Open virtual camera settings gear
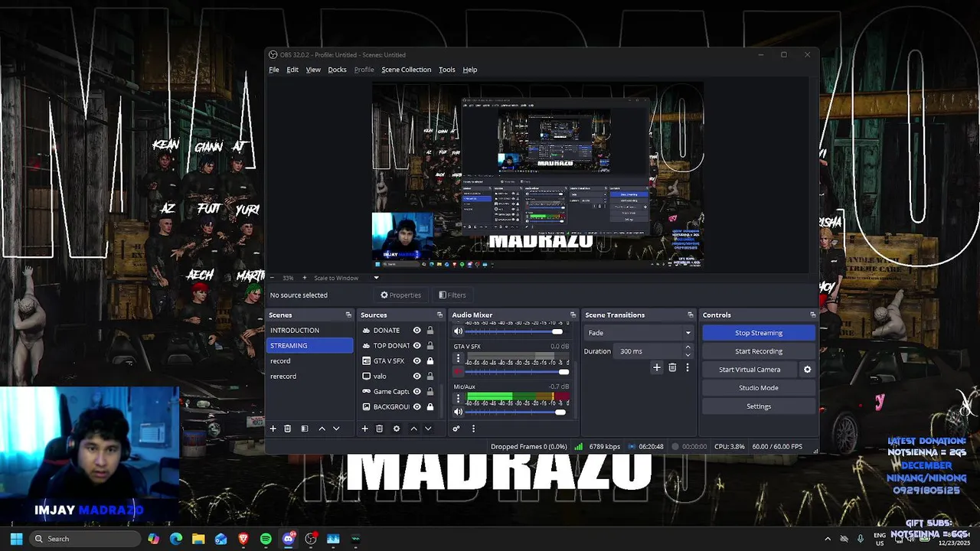 pos(807,370)
